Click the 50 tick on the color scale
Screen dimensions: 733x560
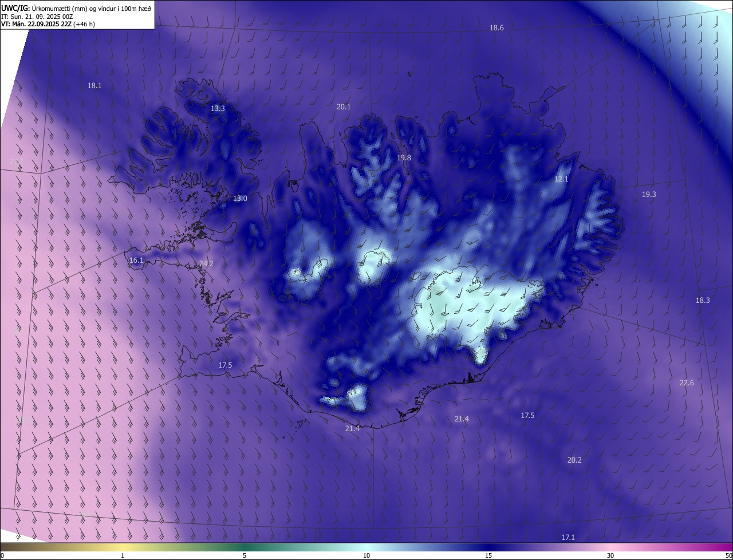728,555
